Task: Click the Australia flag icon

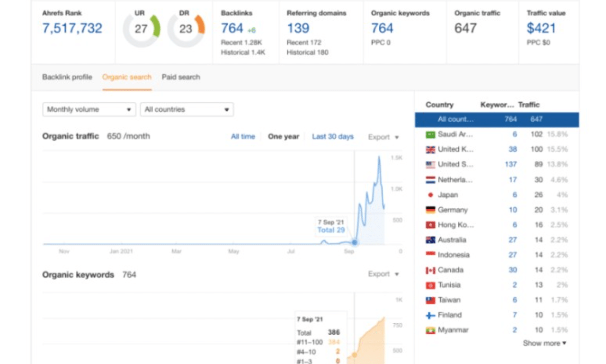Action: [430, 240]
